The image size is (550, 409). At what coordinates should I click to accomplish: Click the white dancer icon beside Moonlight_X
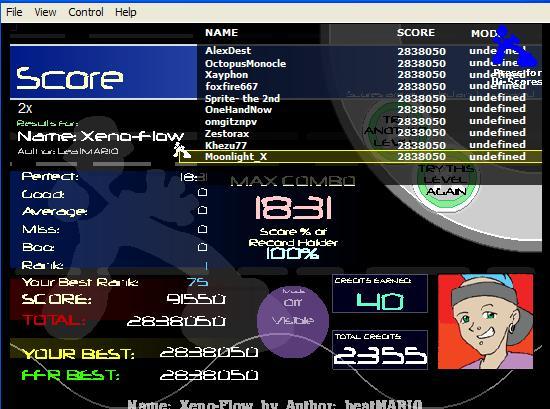coord(181,150)
